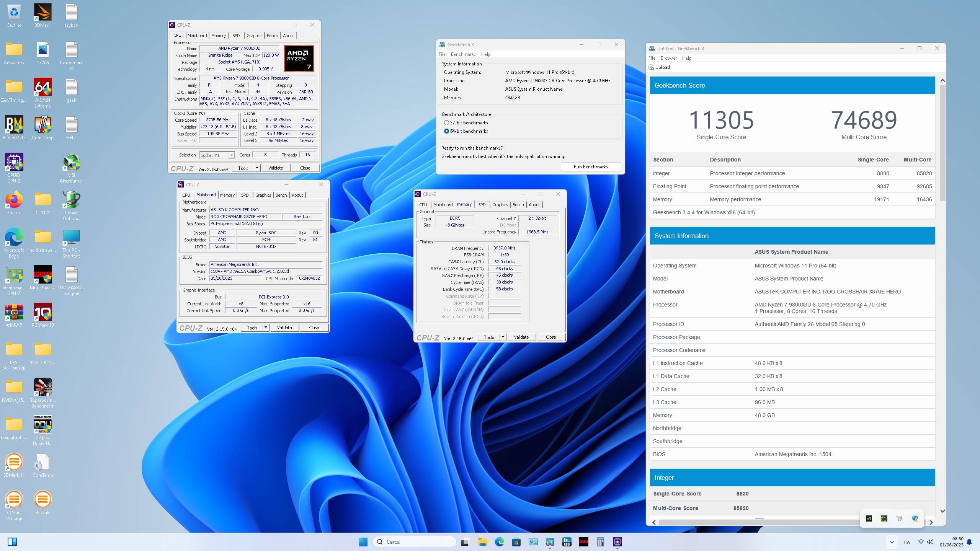The image size is (980, 551).
Task: Expand Tools dropdown arrow in CPU-Z CPU window
Action: (x=257, y=168)
